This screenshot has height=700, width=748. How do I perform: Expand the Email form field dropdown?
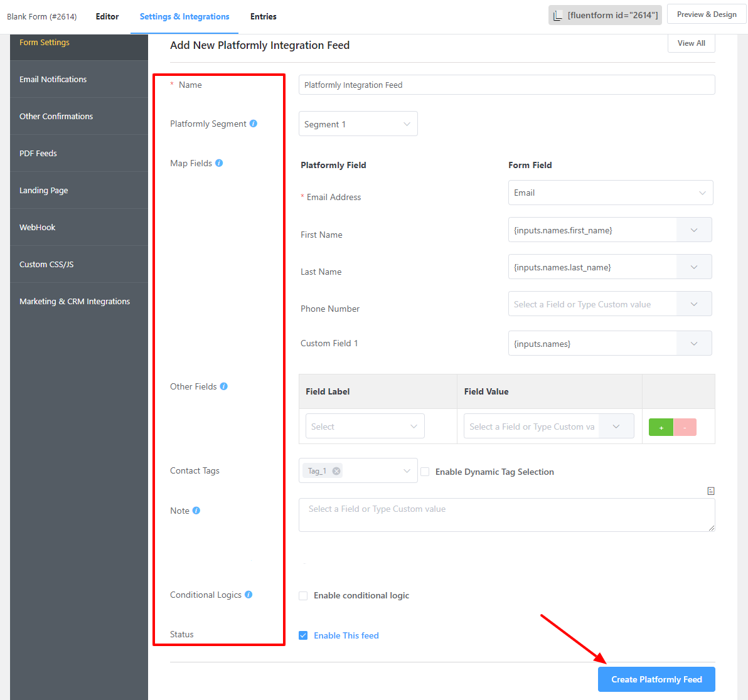click(610, 193)
